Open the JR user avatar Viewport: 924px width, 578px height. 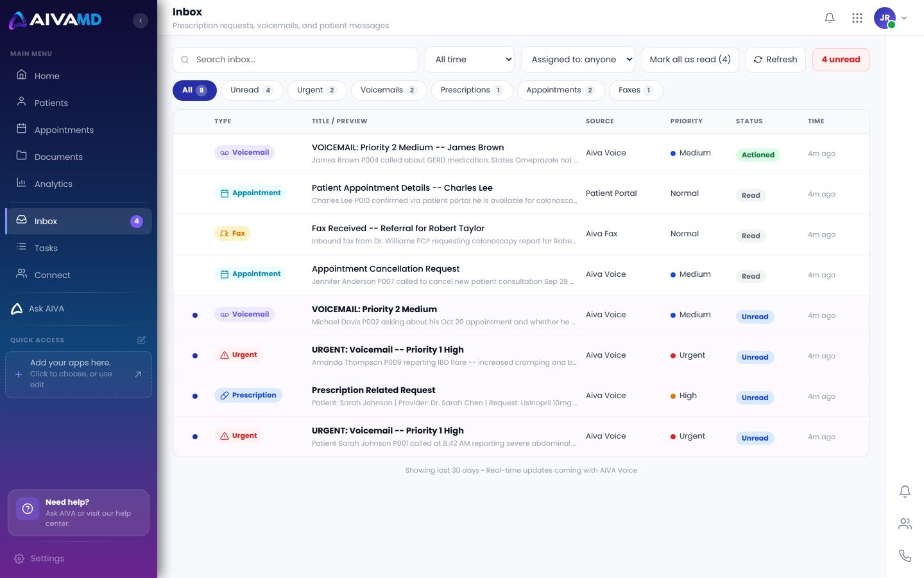click(885, 18)
